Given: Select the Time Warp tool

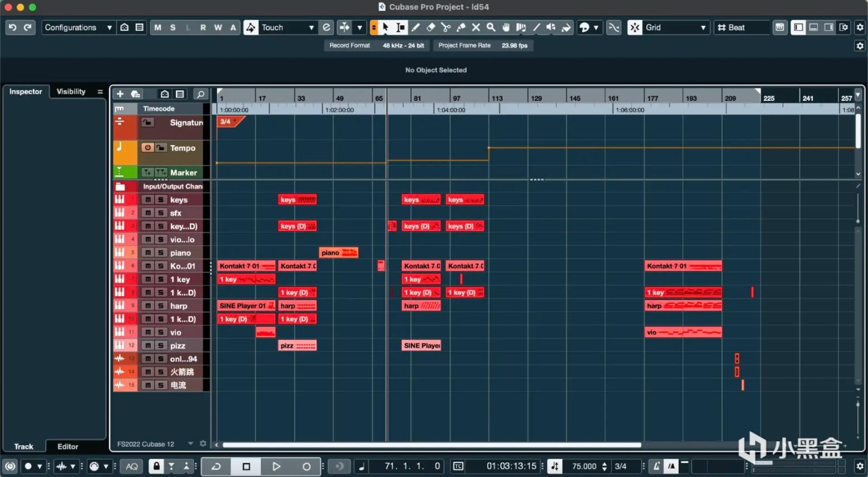Looking at the screenshot, I should pyautogui.click(x=521, y=27).
